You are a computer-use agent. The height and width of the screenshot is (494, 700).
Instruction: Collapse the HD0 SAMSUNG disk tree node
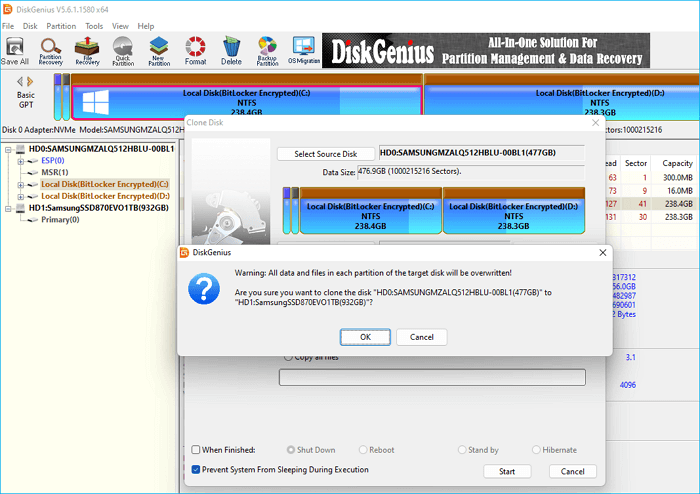(8, 149)
